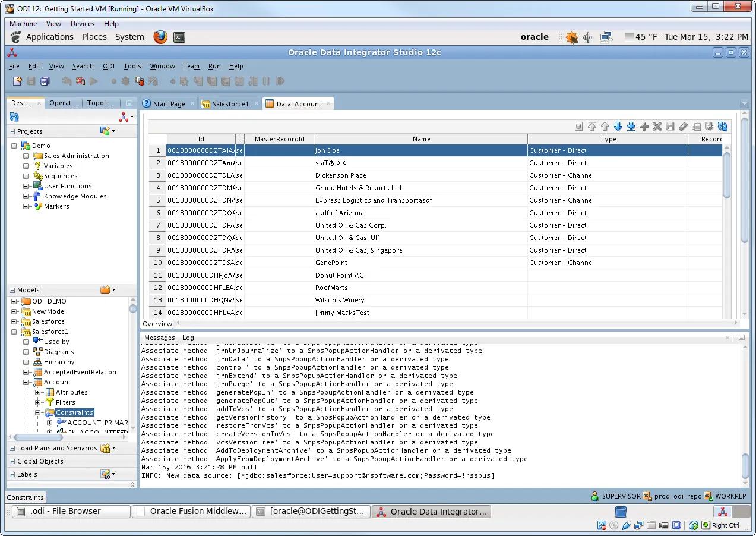
Task: Collapse the Salesforce1 model
Action: tap(14, 332)
